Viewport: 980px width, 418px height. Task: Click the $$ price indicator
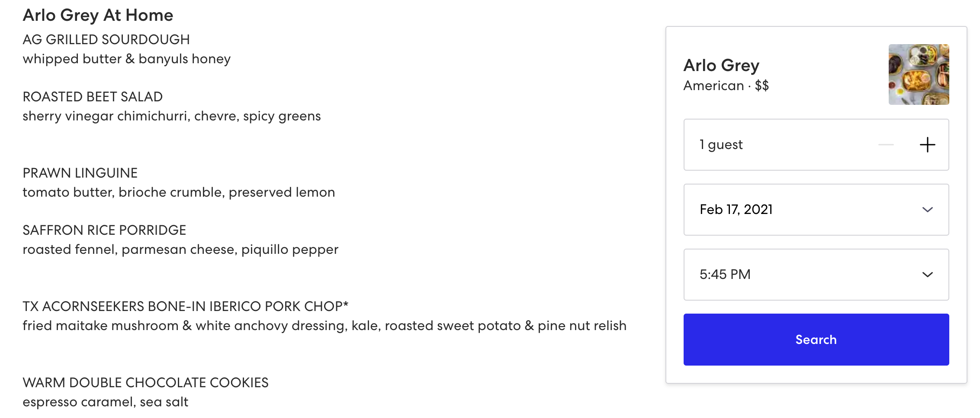pyautogui.click(x=762, y=85)
